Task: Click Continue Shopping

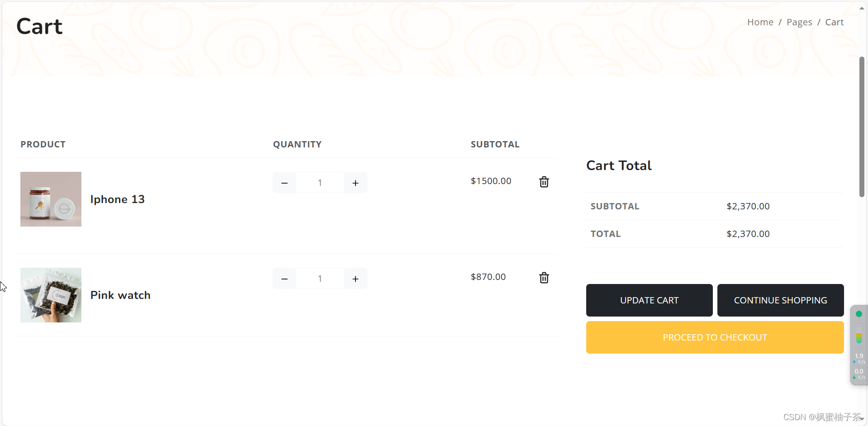Action: tap(780, 300)
